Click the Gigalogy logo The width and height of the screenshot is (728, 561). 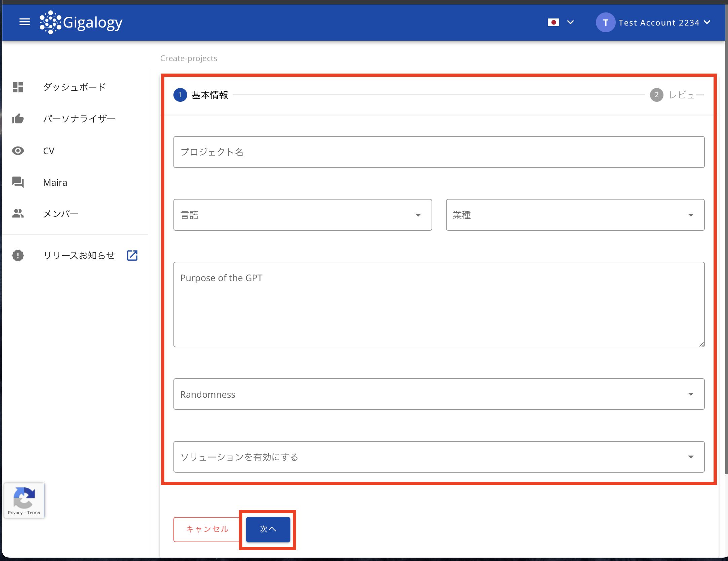(81, 23)
